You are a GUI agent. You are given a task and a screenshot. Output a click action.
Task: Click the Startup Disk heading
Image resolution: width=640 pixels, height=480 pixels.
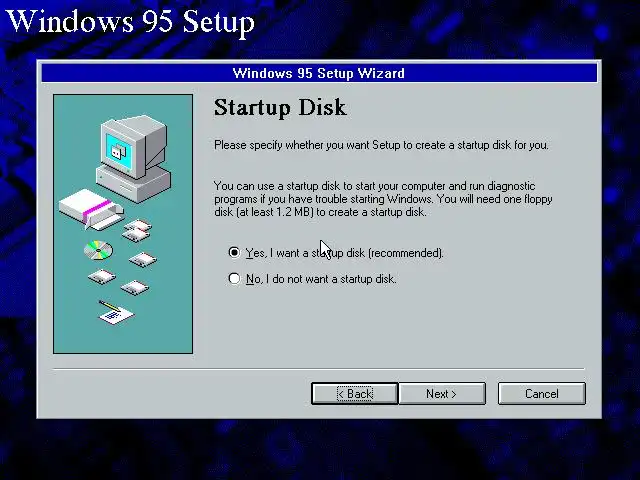pyautogui.click(x=280, y=108)
